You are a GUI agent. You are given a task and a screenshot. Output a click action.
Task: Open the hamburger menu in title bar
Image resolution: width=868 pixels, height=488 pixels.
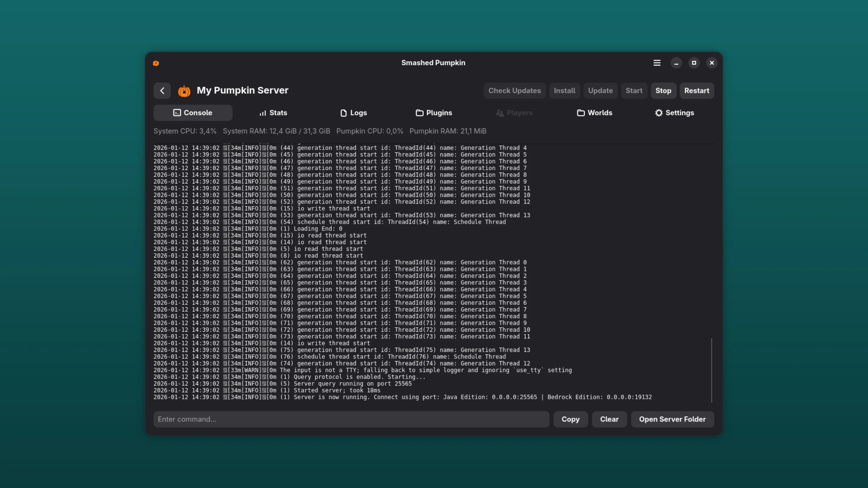point(657,63)
